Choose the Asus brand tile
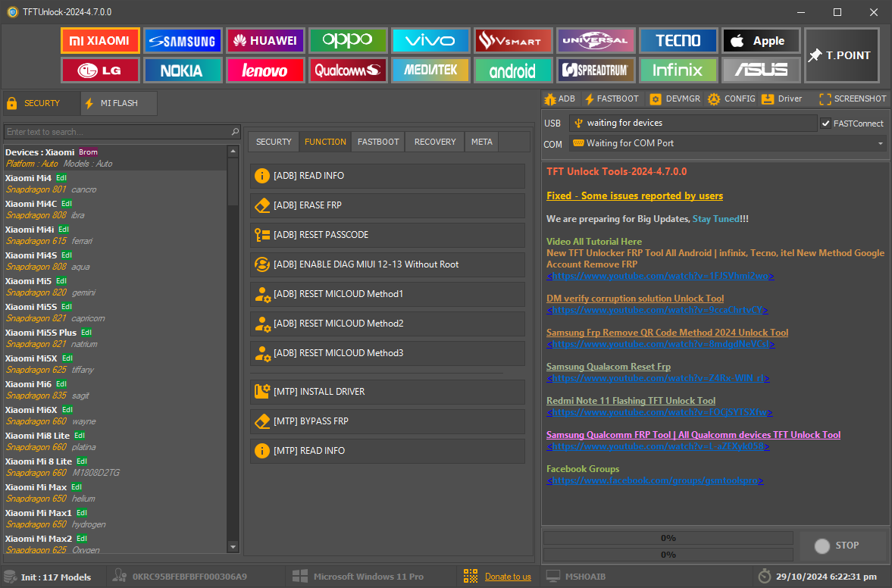This screenshot has width=892, height=588. point(761,70)
